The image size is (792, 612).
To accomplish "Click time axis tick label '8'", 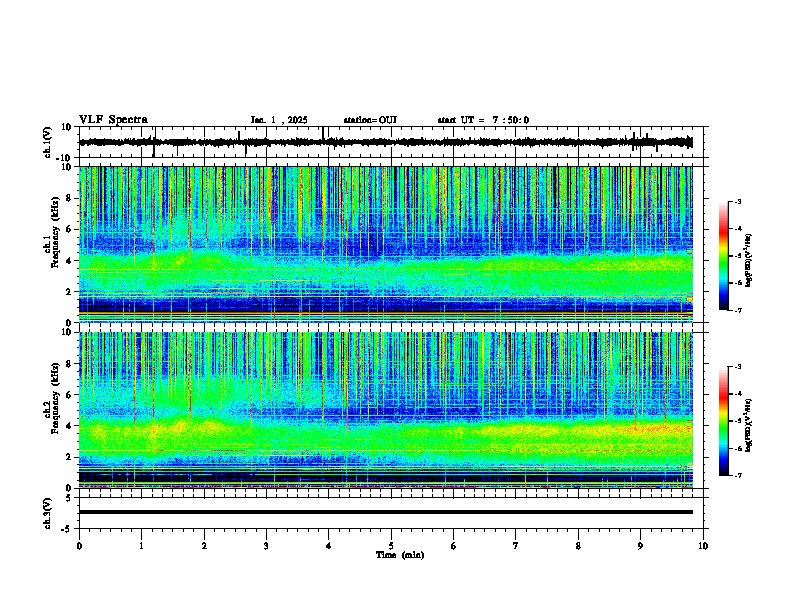I will pyautogui.click(x=578, y=546).
